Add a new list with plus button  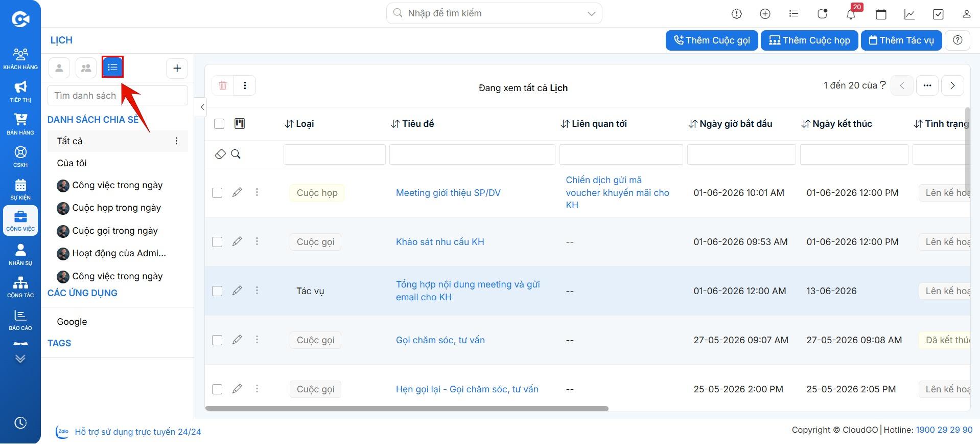click(177, 68)
